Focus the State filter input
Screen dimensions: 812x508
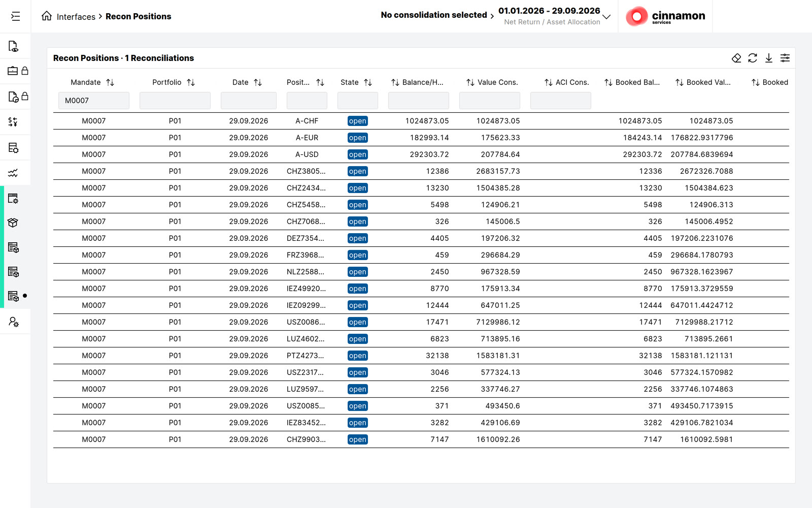coord(358,101)
